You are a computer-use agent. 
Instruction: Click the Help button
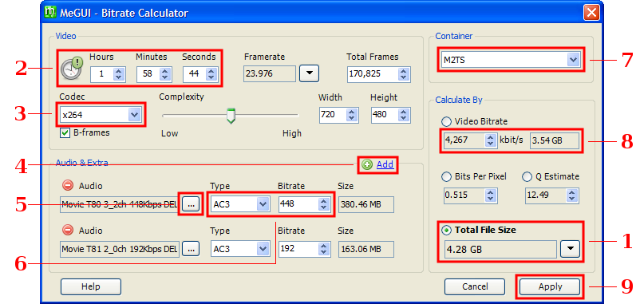(x=91, y=286)
